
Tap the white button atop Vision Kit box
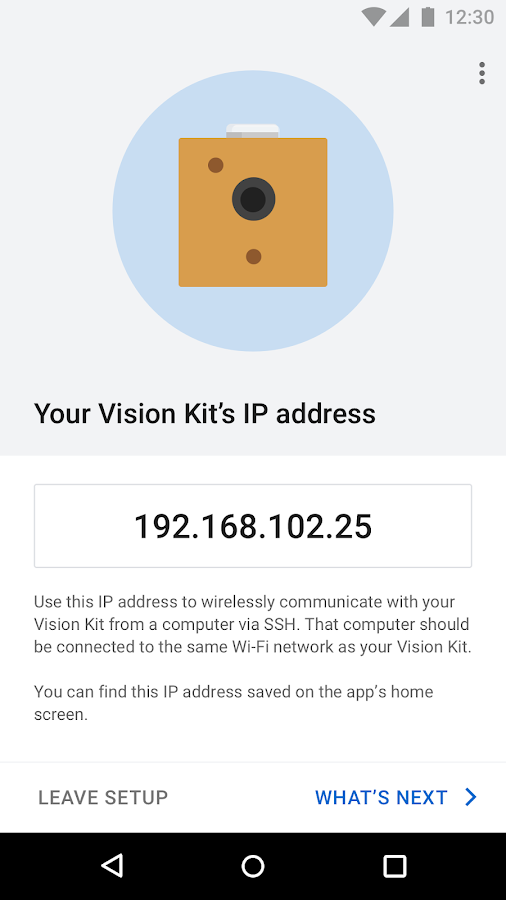click(x=252, y=131)
